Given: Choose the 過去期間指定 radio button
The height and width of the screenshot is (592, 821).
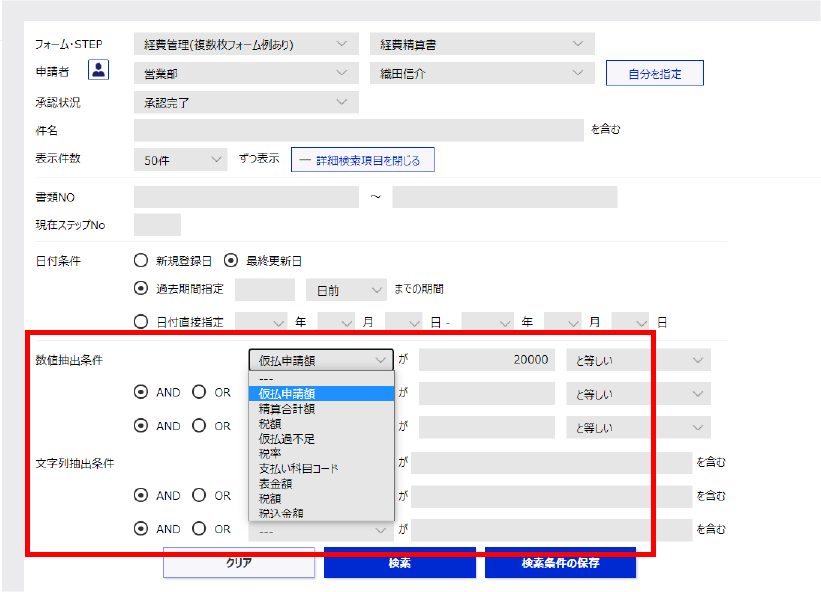Looking at the screenshot, I should pyautogui.click(x=141, y=289).
